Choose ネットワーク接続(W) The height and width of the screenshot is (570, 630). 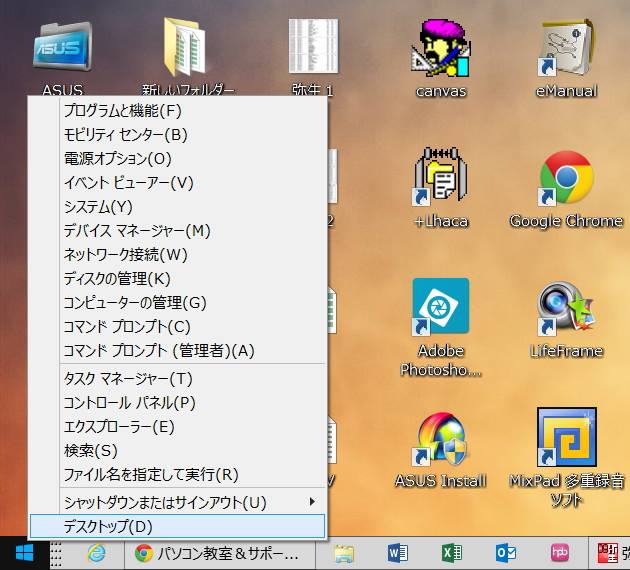pos(177,255)
